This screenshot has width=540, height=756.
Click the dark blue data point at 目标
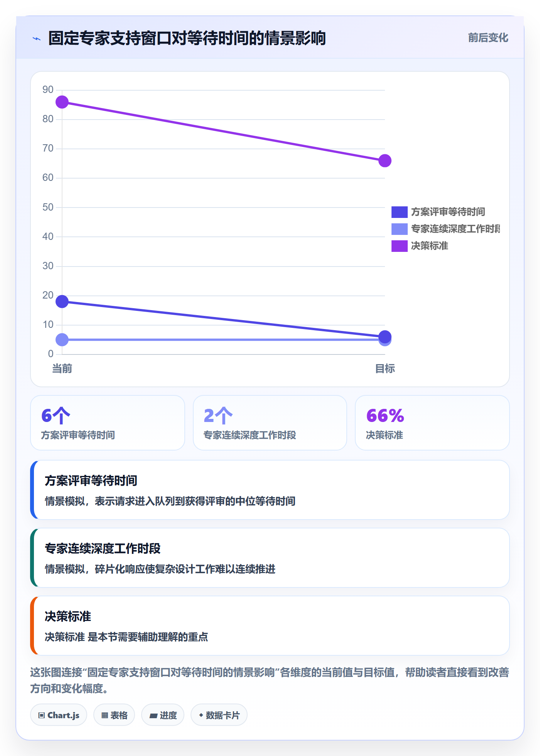pyautogui.click(x=385, y=337)
